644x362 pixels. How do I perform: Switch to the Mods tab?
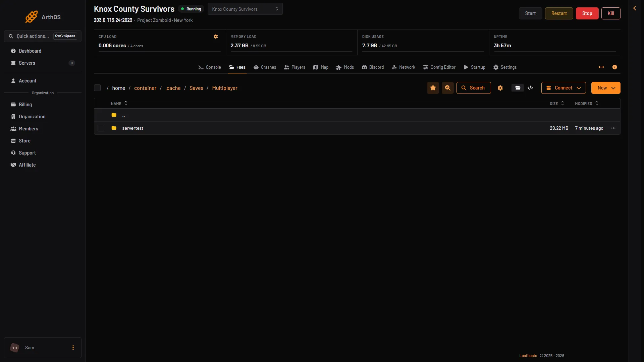pyautogui.click(x=345, y=67)
